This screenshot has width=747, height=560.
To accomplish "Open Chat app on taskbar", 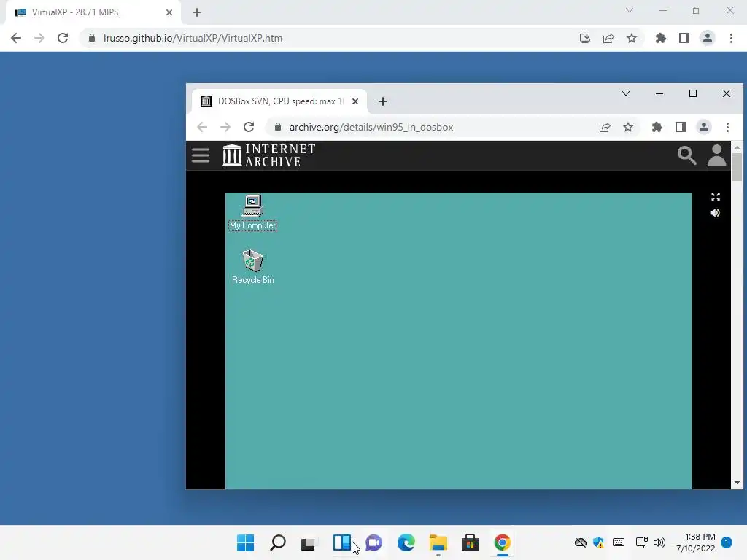I will point(373,542).
